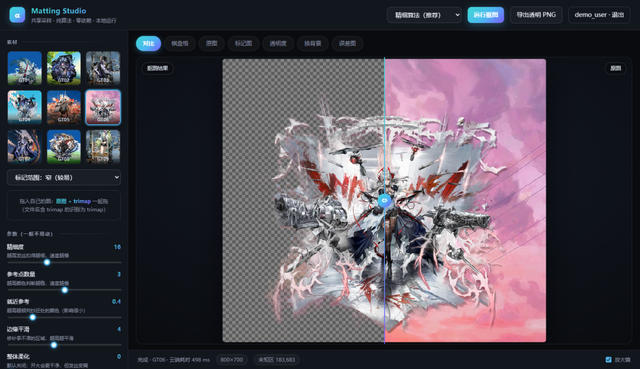Click the 导出透明 PNG export button
Image resolution: width=640 pixels, height=369 pixels.
coord(536,15)
